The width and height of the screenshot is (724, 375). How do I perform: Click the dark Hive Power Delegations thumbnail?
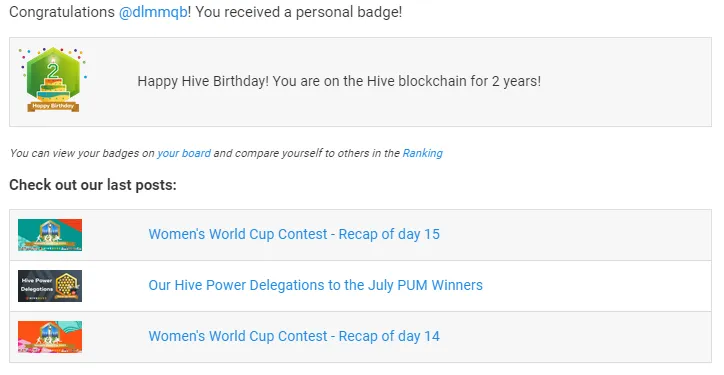[x=50, y=286]
